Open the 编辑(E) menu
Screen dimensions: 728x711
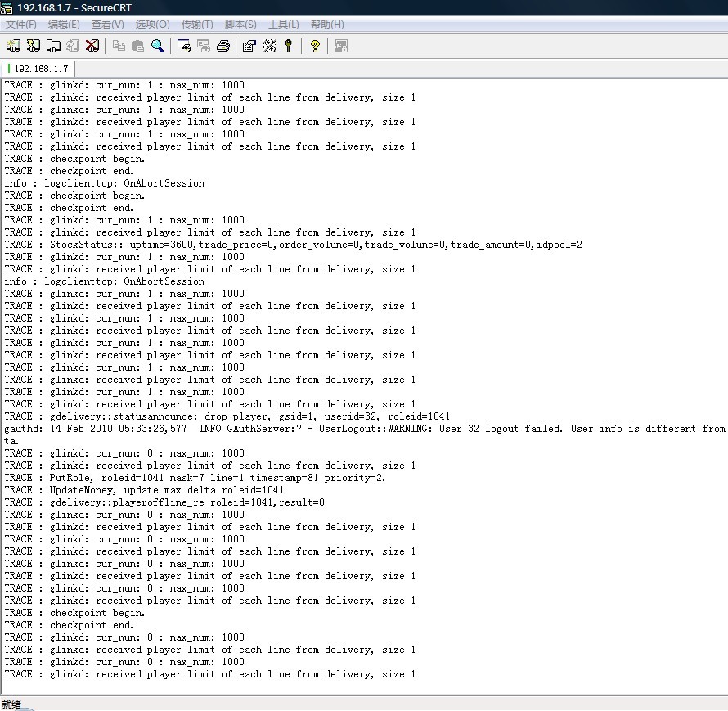pos(64,25)
